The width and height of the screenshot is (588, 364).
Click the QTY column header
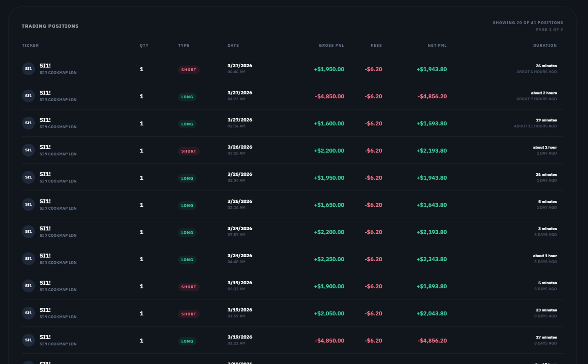(x=144, y=45)
